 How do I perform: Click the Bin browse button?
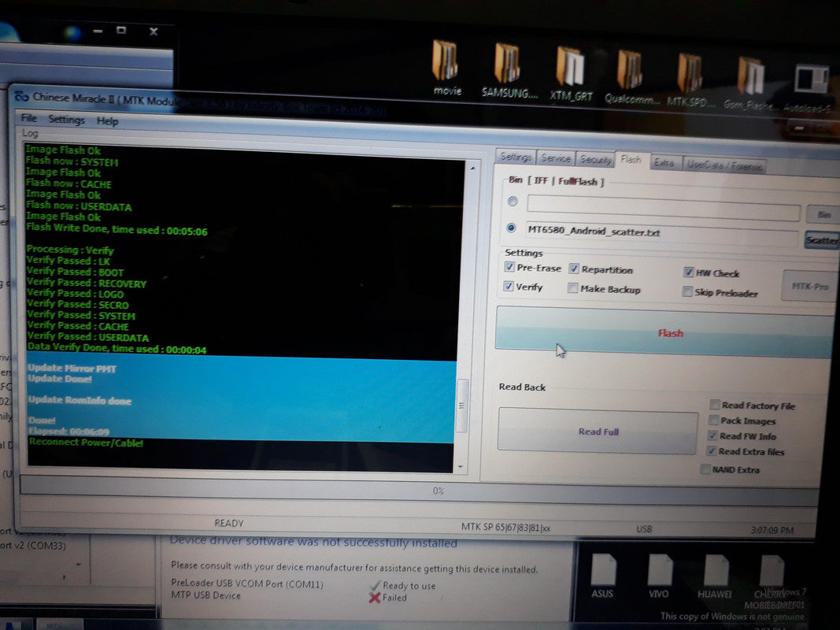point(823,215)
